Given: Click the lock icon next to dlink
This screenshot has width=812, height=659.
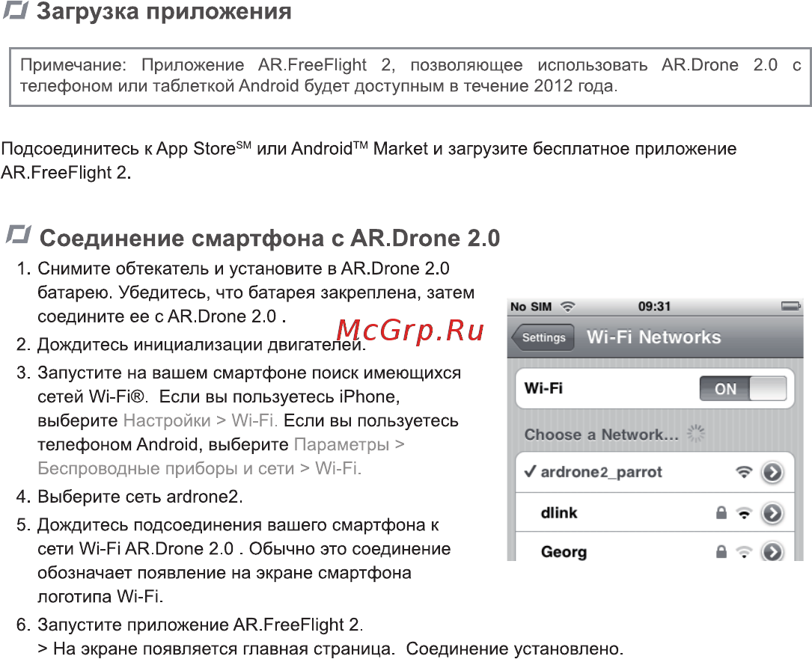Looking at the screenshot, I should (x=721, y=512).
